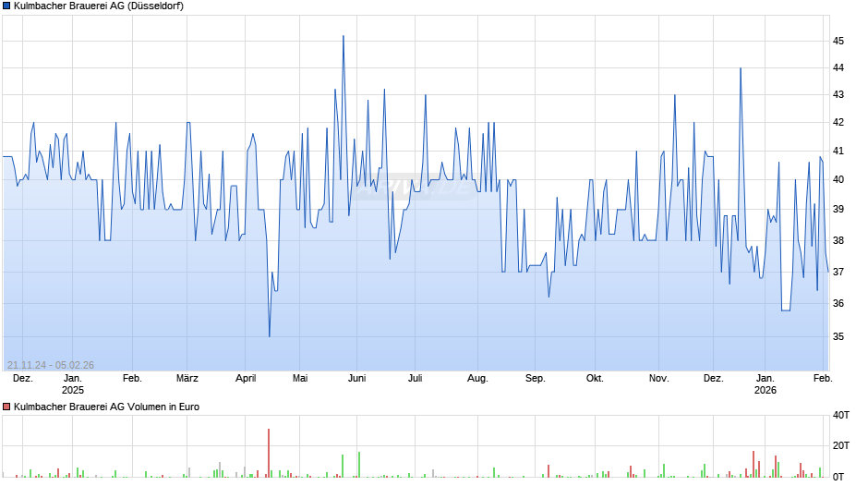The width and height of the screenshot is (868, 486).
Task: Click the tall red April volume bar
Action: [x=269, y=453]
